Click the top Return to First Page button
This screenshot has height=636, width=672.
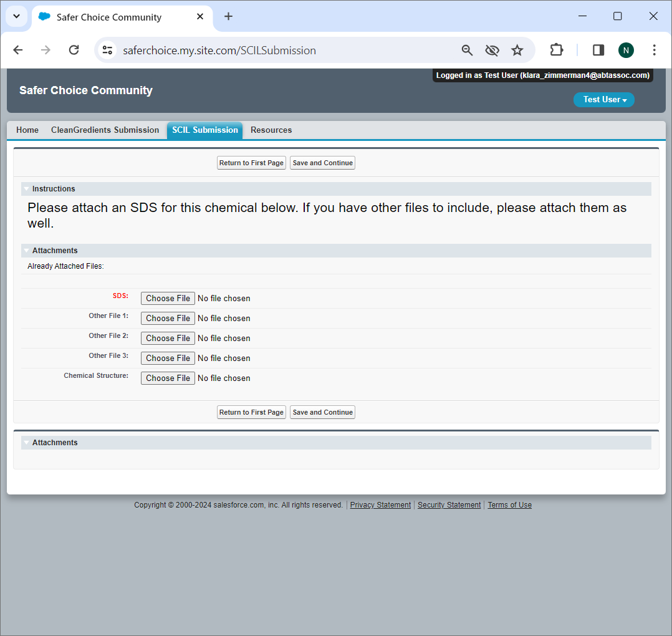click(x=251, y=163)
